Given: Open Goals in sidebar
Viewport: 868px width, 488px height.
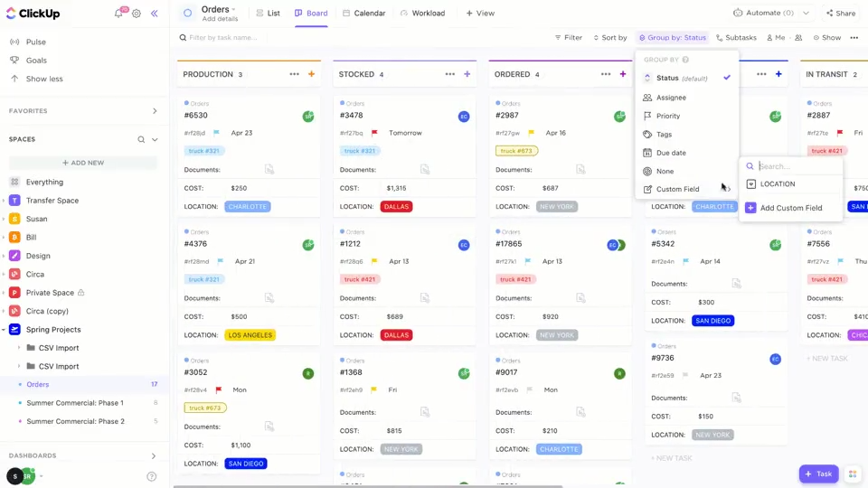Looking at the screenshot, I should pyautogui.click(x=36, y=61).
